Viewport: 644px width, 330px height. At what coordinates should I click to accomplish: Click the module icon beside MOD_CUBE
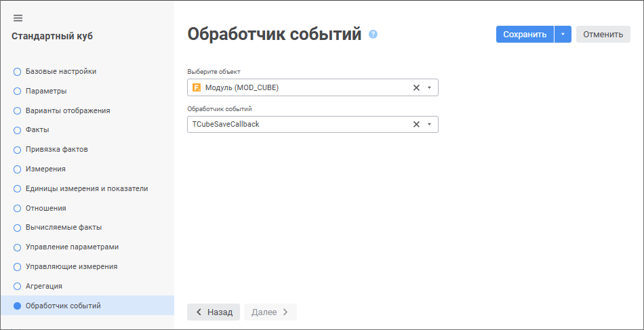197,87
